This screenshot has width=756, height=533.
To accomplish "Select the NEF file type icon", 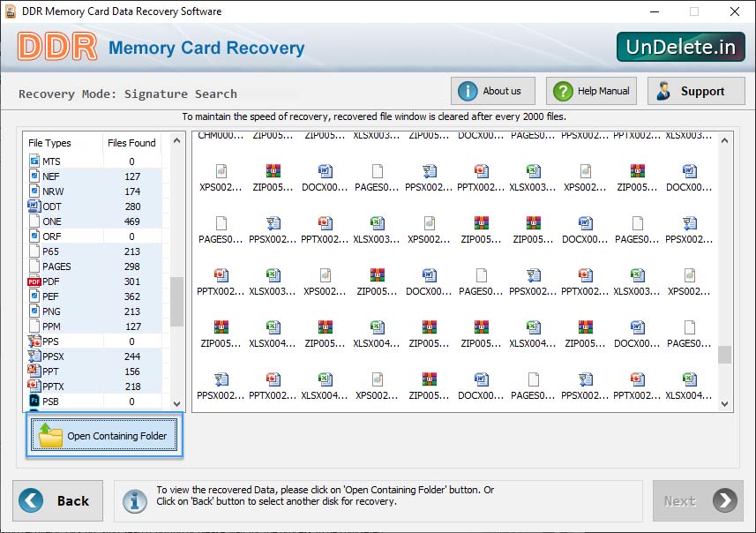I will [x=34, y=176].
